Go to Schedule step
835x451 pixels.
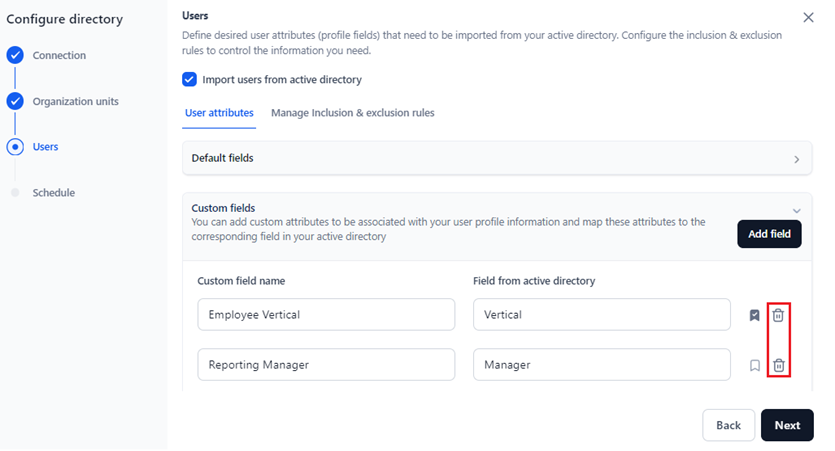pyautogui.click(x=54, y=193)
